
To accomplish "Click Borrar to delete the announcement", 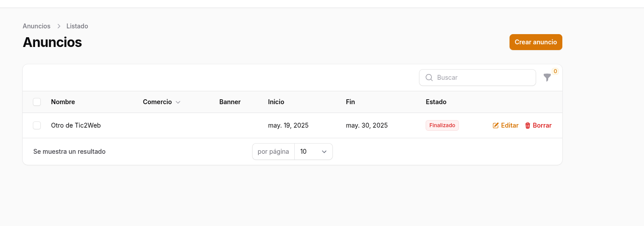I will [x=542, y=125].
